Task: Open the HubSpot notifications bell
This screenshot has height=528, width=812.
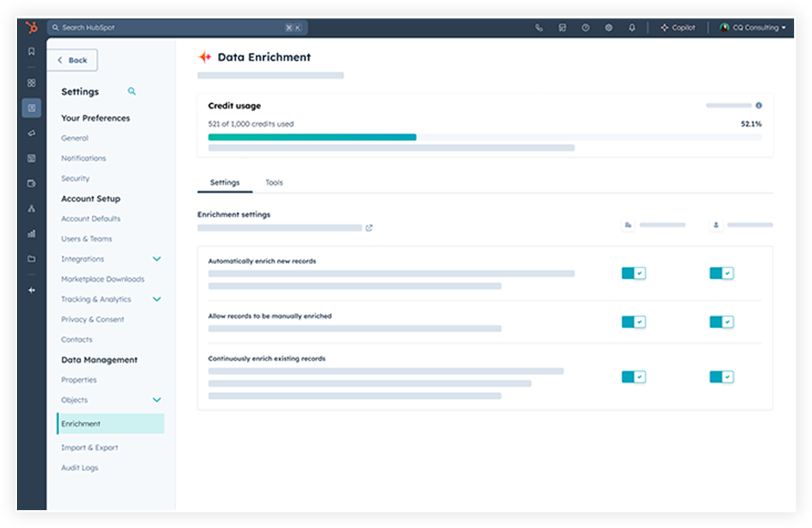Action: [x=632, y=27]
